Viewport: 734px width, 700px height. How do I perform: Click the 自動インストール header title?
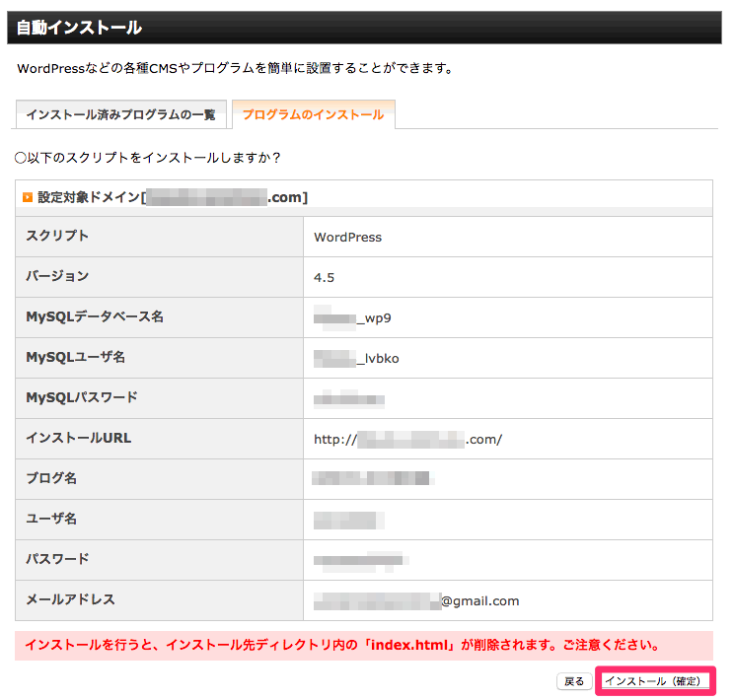tap(79, 28)
